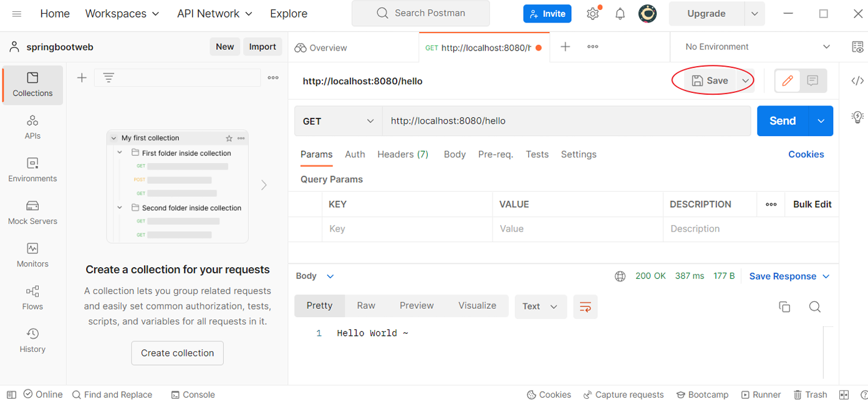This screenshot has width=868, height=415.
Task: Change the Text format dropdown
Action: click(x=541, y=306)
